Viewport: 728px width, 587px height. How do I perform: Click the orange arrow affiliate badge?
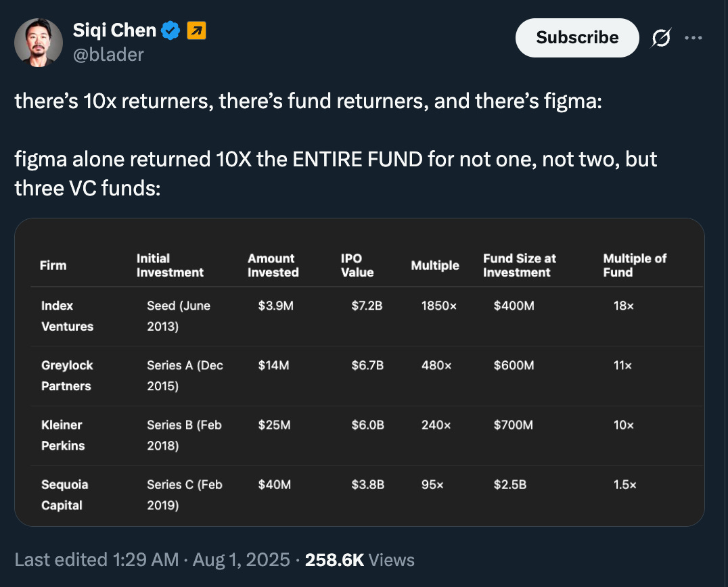(196, 30)
